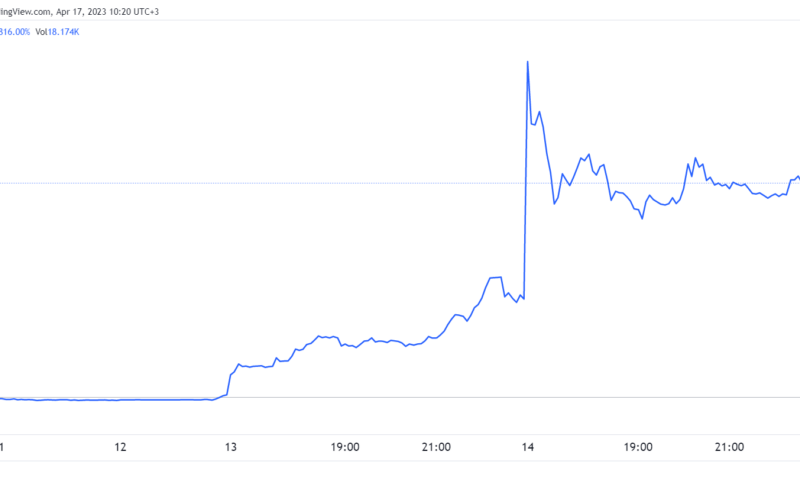
Task: Click the highest spike peak of the line
Action: click(528, 62)
